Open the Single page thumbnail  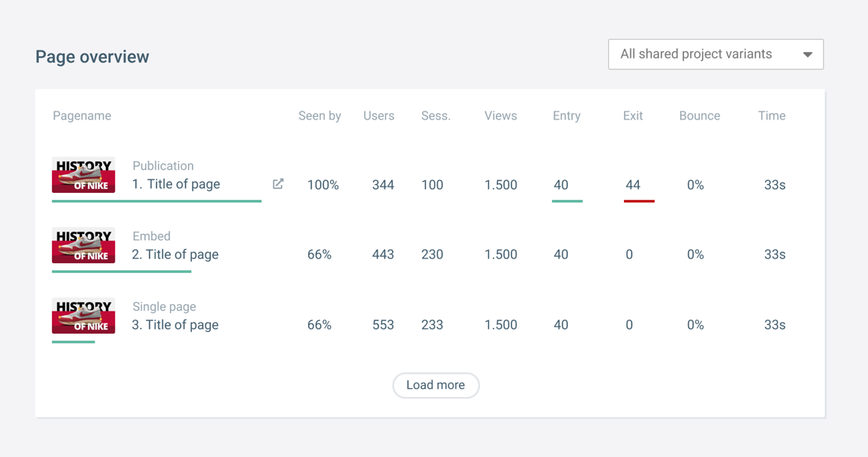click(84, 315)
